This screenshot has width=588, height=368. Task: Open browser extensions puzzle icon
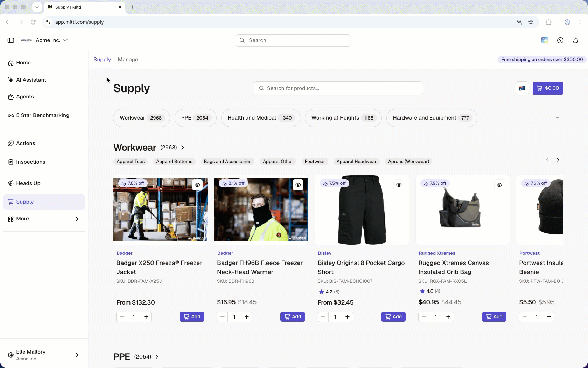(548, 22)
